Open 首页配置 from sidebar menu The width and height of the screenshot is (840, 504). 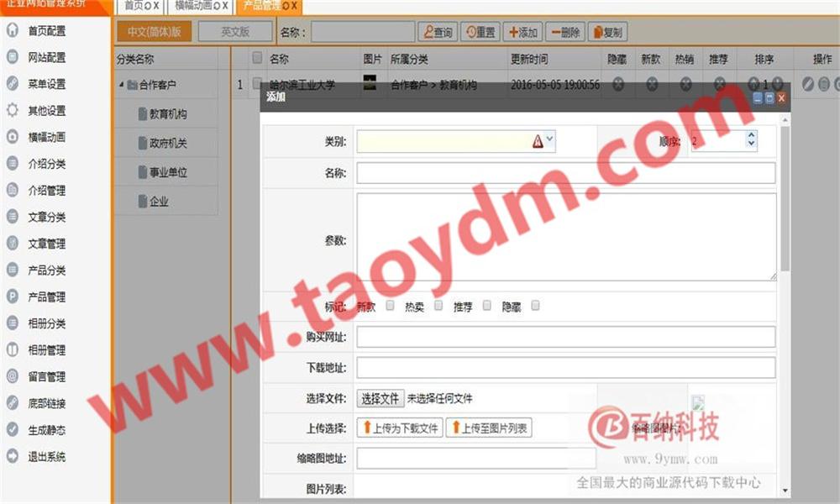point(46,30)
